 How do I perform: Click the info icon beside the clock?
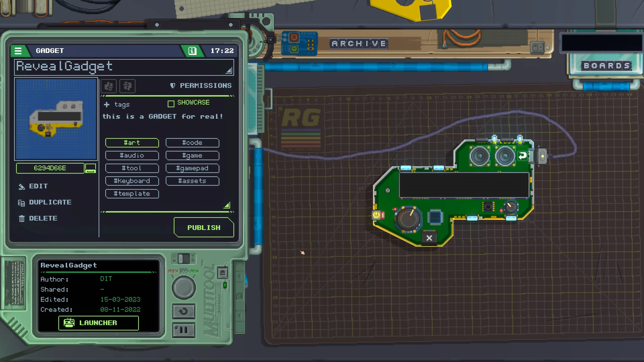pos(192,51)
